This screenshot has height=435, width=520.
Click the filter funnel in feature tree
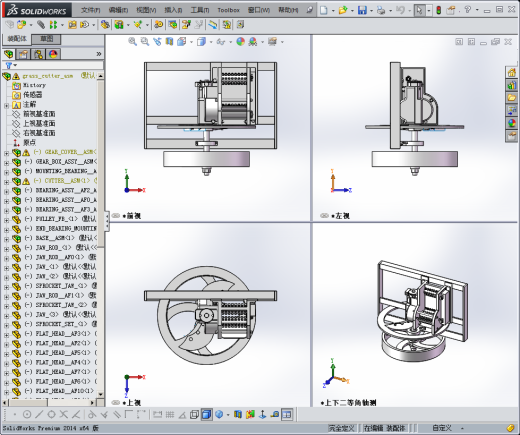point(9,65)
